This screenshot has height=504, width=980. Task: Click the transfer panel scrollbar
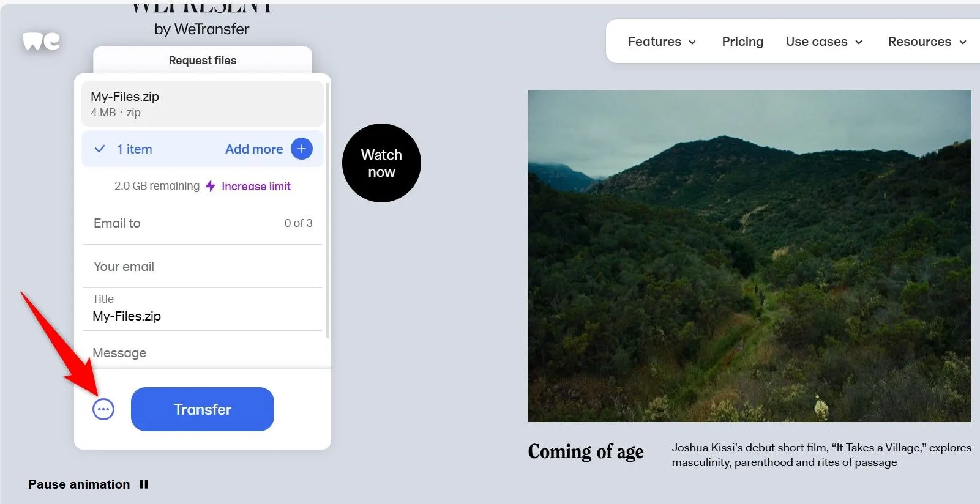pos(327,210)
